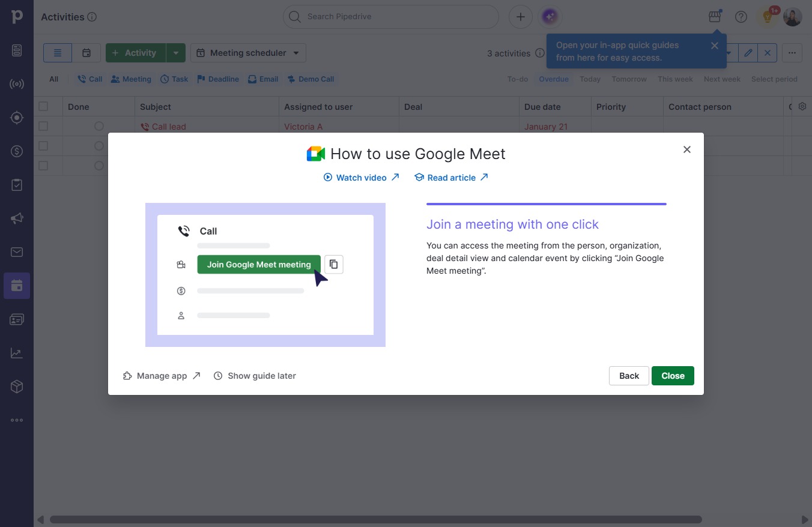
Task: Open the Pipedrive logo home
Action: tap(17, 17)
